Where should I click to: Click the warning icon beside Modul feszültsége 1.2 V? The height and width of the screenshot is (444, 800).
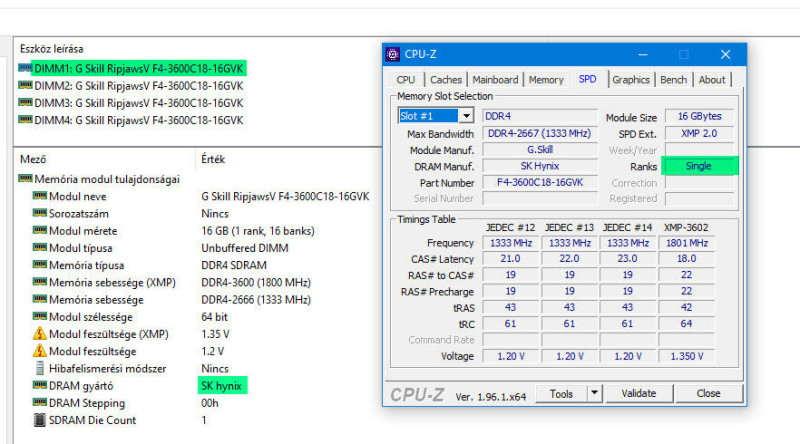(39, 351)
